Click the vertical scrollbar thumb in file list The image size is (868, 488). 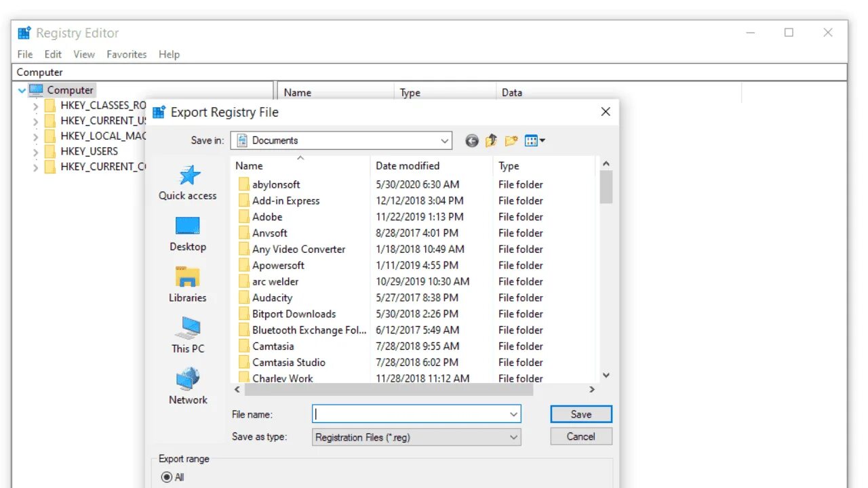coord(606,187)
